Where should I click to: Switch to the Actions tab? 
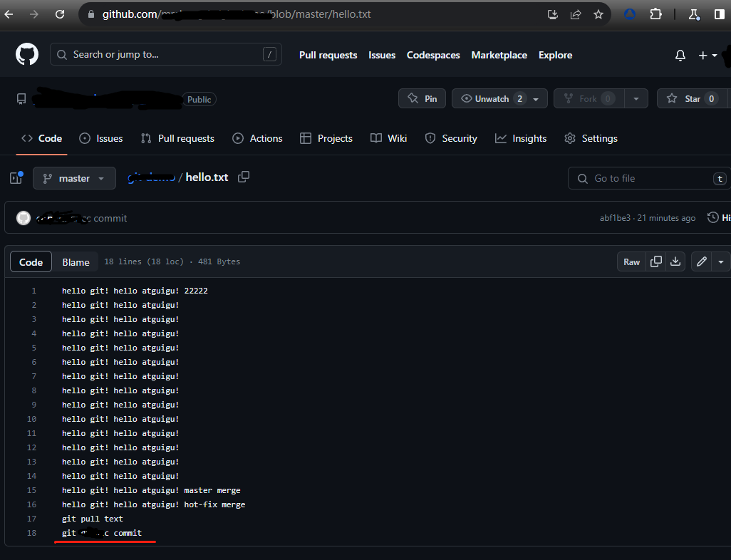coord(257,138)
